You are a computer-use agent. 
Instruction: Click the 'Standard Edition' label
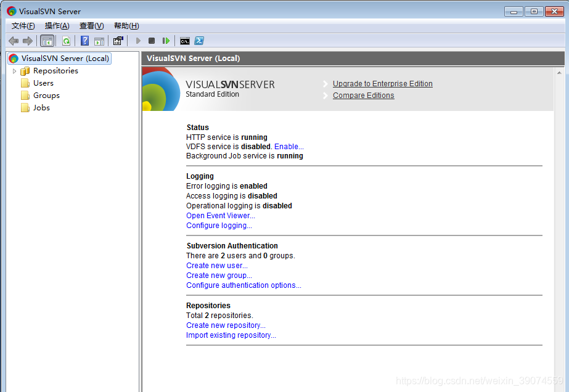tap(212, 94)
